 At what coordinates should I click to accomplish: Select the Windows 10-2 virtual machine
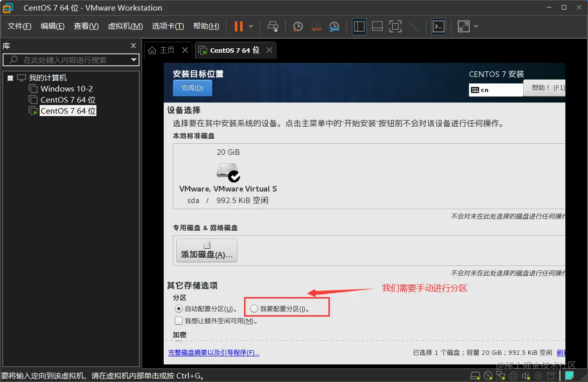click(x=67, y=89)
